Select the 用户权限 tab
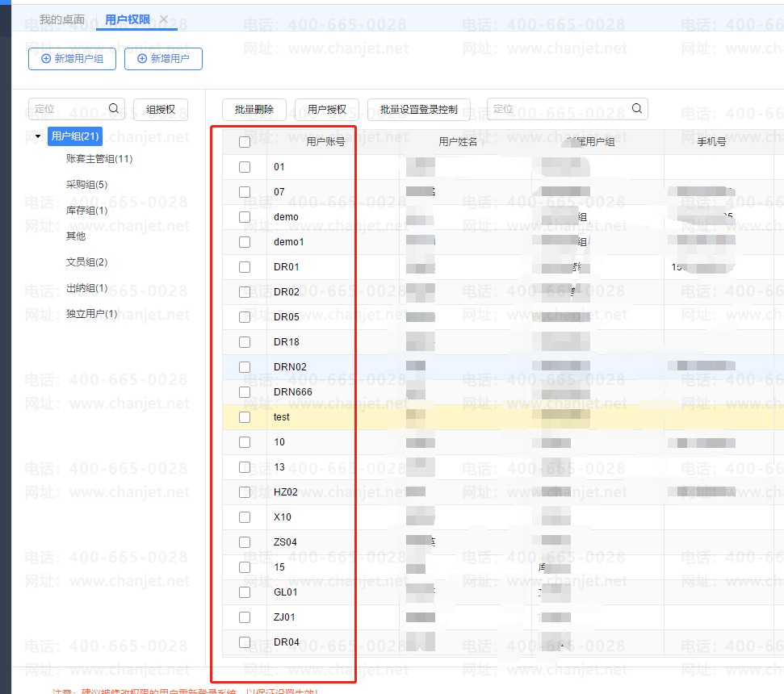Image resolution: width=784 pixels, height=694 pixels. pyautogui.click(x=128, y=19)
